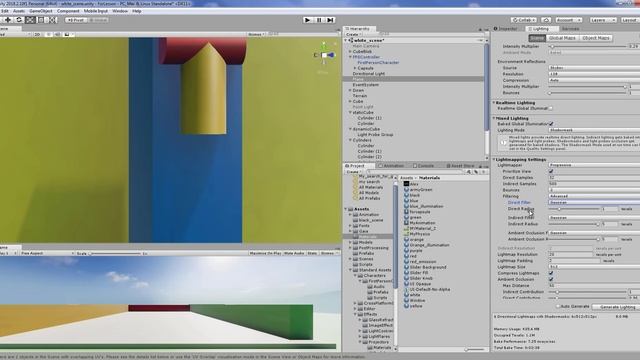The height and width of the screenshot is (360, 640).
Task: Open the Lightmapper dropdown
Action: point(594,165)
